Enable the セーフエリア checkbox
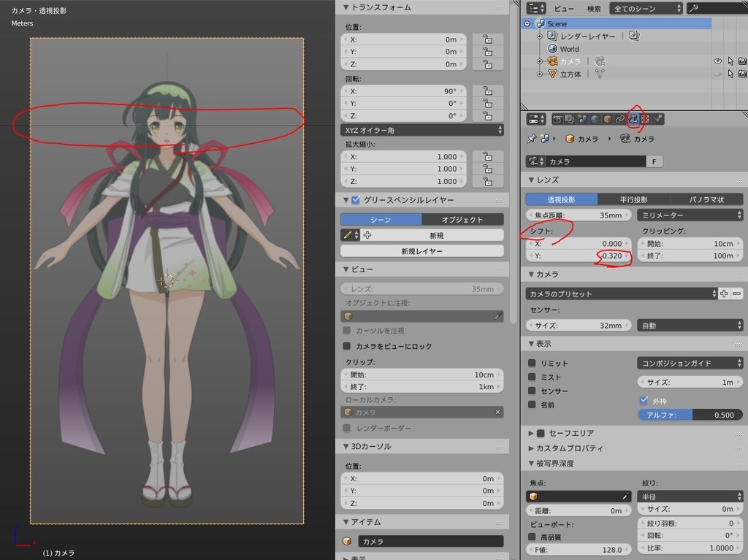 [x=541, y=433]
